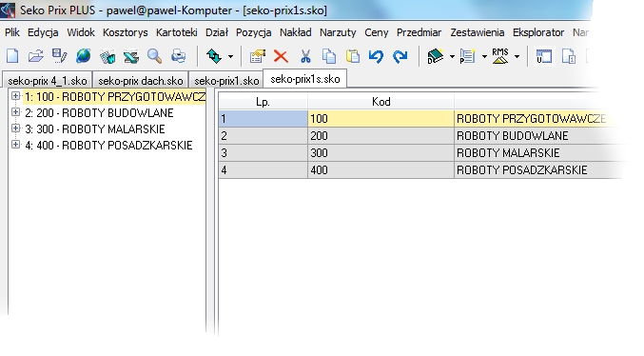Open the magnifier print preview icon

154,56
